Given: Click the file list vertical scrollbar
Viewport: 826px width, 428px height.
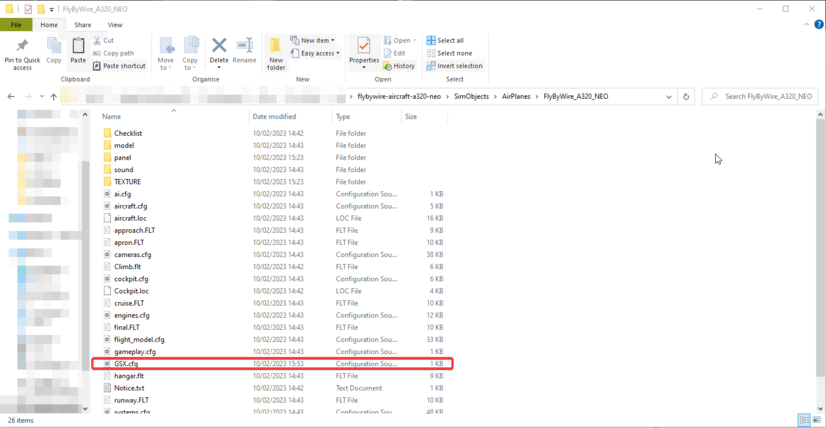Looking at the screenshot, I should click(821, 250).
